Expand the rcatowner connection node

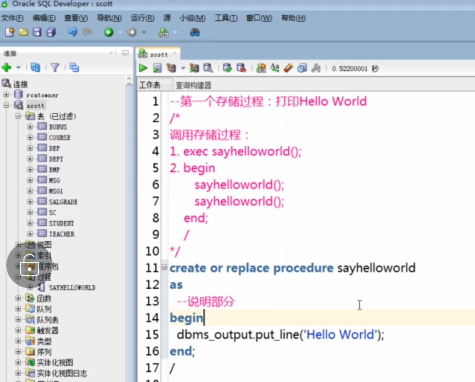pos(6,95)
